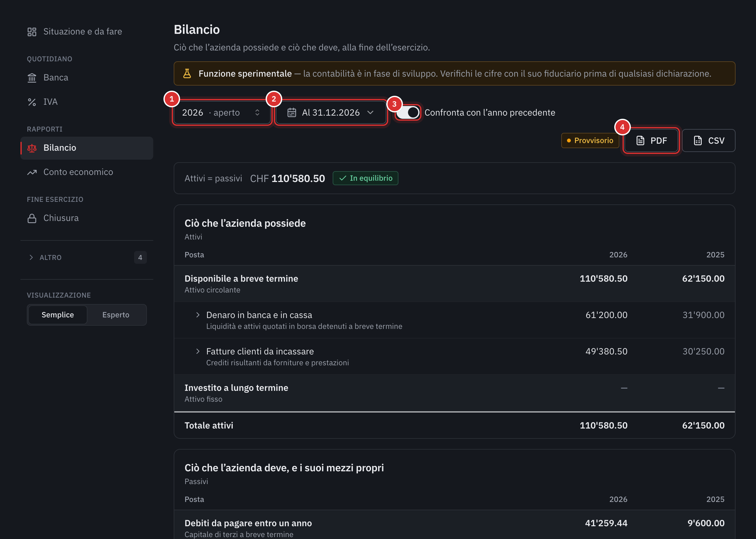Open Conto economico report

[x=87, y=172]
